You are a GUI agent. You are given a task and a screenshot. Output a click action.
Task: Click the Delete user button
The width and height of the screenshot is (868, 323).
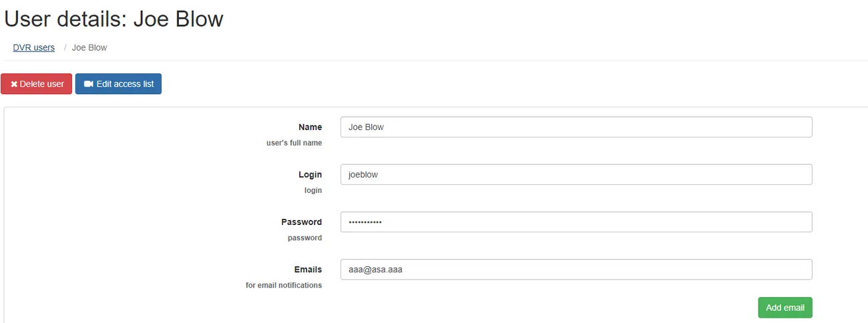tap(37, 84)
